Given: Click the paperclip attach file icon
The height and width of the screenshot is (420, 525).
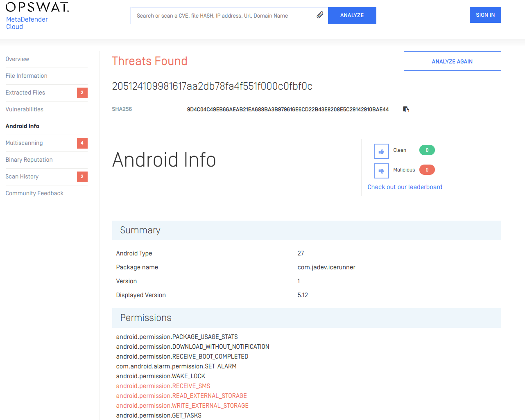Looking at the screenshot, I should point(320,15).
